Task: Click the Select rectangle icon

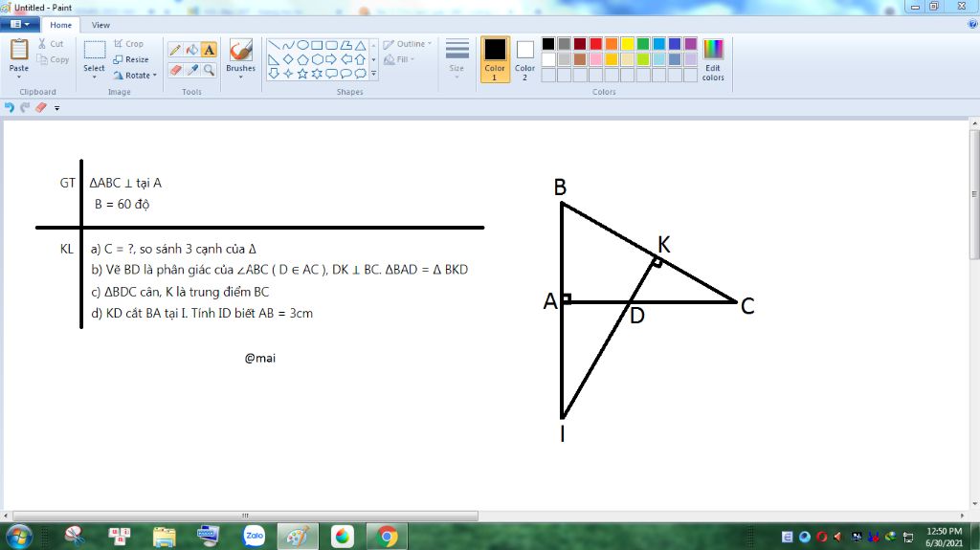Action: (95, 50)
